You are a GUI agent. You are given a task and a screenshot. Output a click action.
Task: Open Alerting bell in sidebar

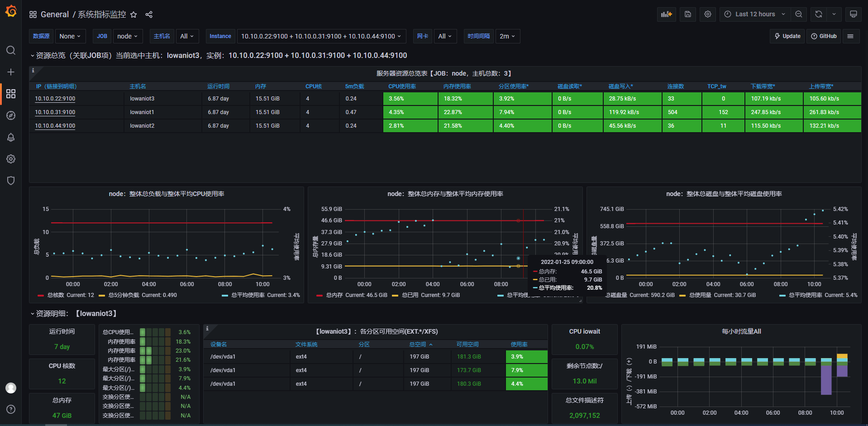tap(11, 137)
